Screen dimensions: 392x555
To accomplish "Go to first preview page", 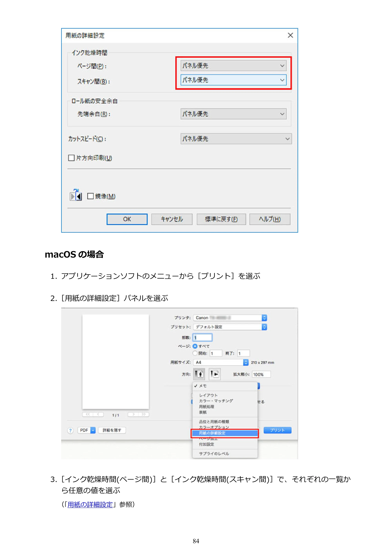I will pyautogui.click(x=87, y=415).
